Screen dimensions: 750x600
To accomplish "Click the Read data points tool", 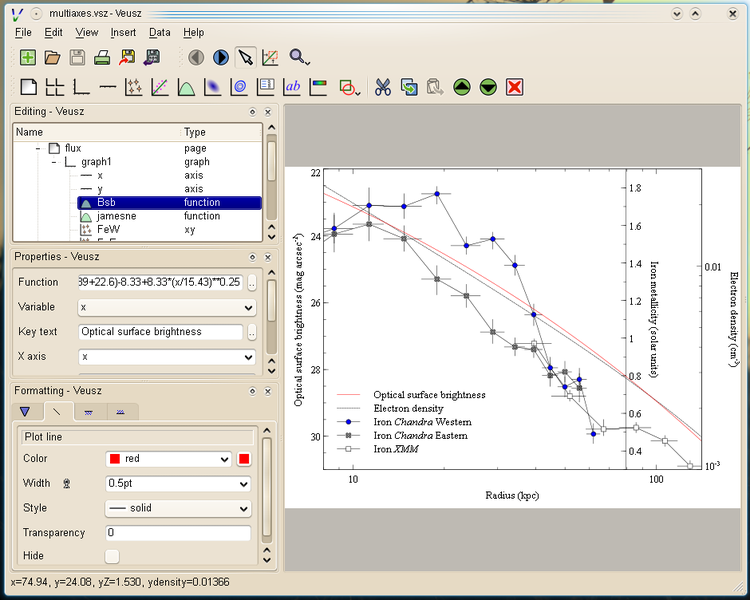I will (x=271, y=57).
